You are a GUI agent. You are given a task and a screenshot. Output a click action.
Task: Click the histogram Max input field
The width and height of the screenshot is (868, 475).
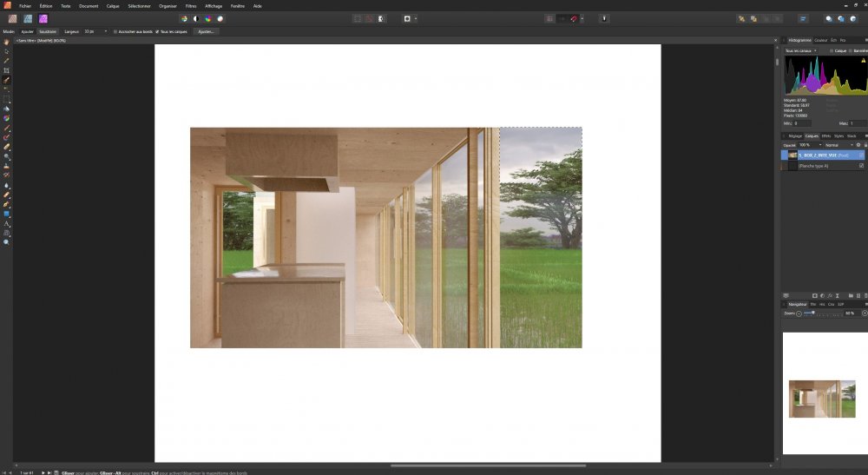858,123
